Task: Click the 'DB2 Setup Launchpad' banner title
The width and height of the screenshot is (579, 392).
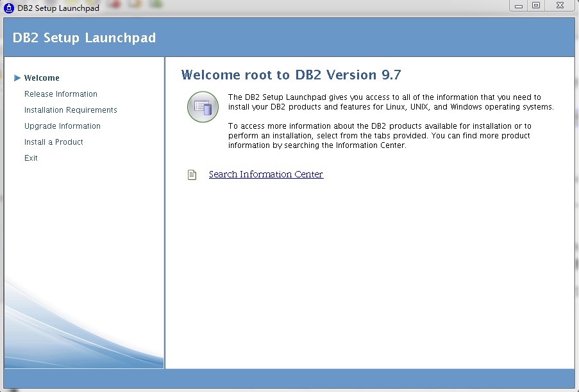Action: (x=84, y=38)
